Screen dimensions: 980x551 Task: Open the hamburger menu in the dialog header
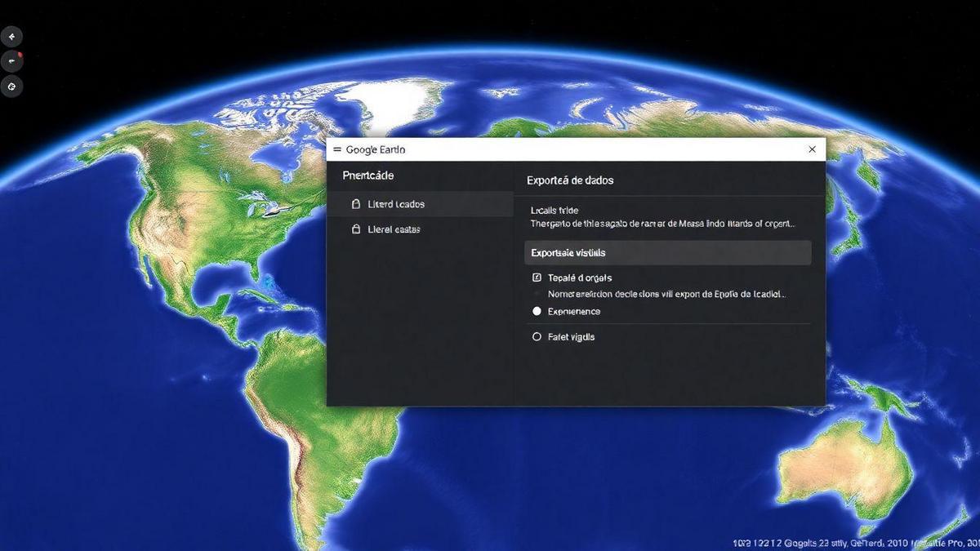pos(338,149)
